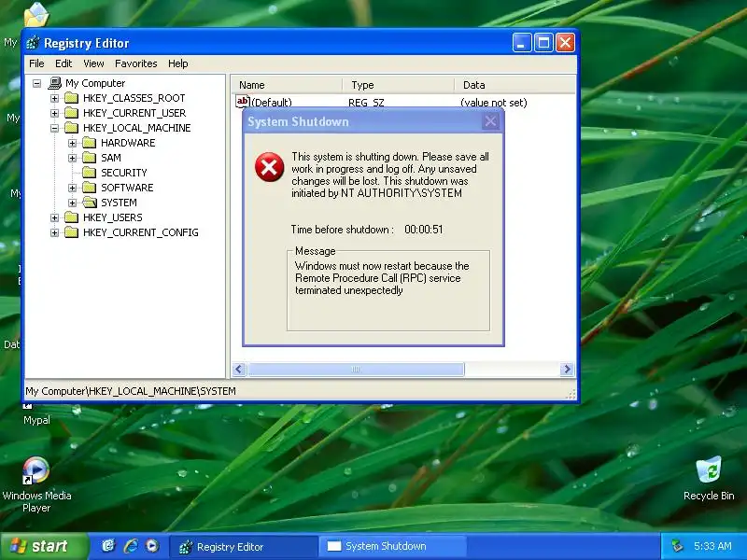Minimize the Registry Editor window

pyautogui.click(x=522, y=43)
